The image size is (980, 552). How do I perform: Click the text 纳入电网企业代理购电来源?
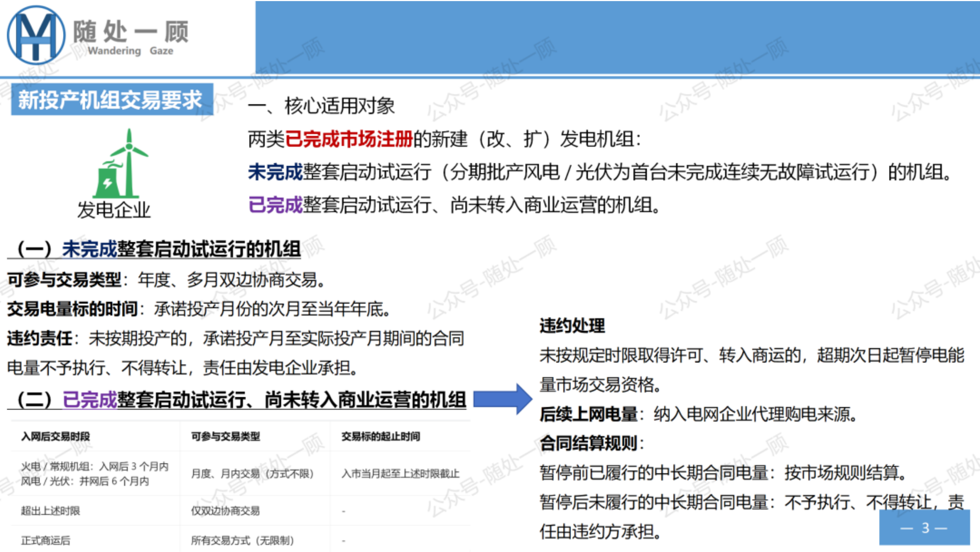coord(755,414)
